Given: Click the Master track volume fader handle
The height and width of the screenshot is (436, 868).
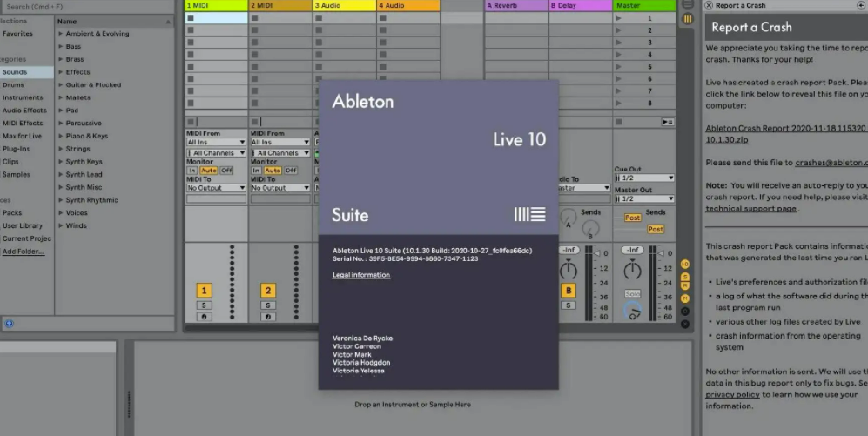Looking at the screenshot, I should pyautogui.click(x=662, y=253).
